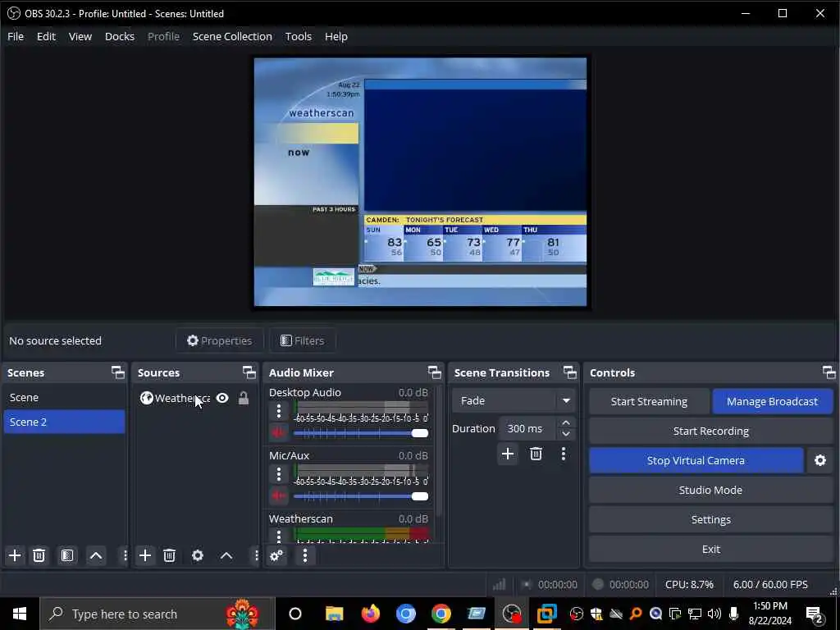The image size is (840, 630).
Task: Open Firefox from the taskbar
Action: coord(370,614)
